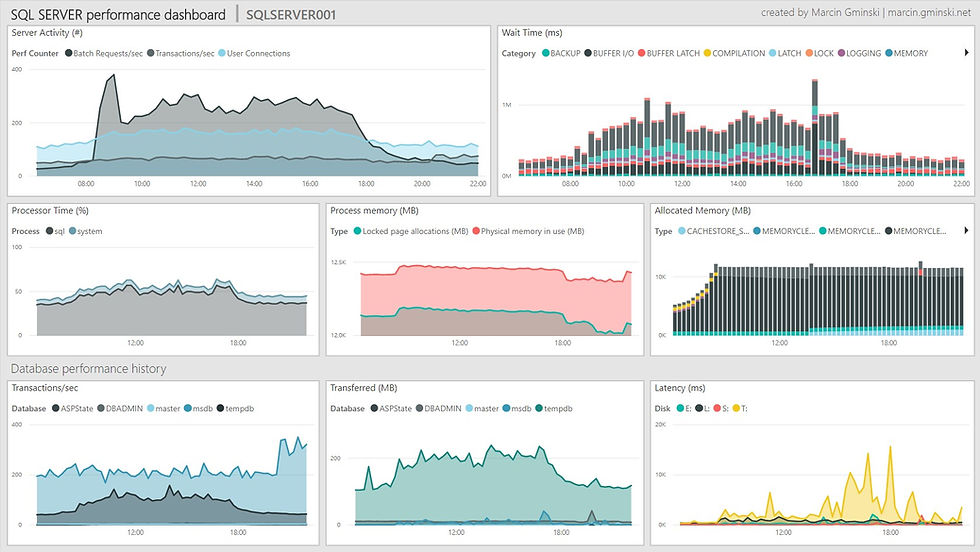Screen dimensions: 980x552
Task: Select ASPState legend in Transactions/sec panel
Action: click(72, 408)
